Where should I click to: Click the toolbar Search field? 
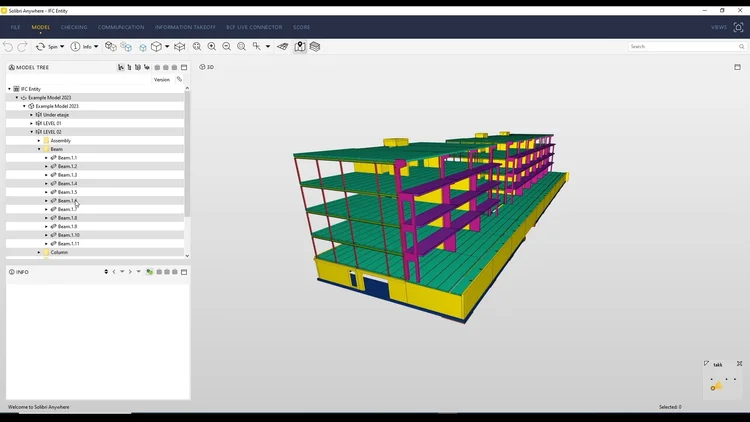[687, 46]
